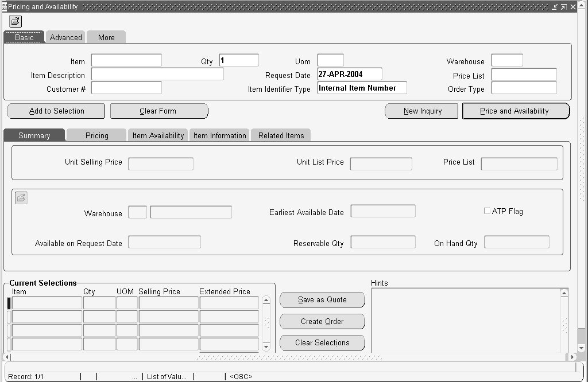Image resolution: width=588 pixels, height=382 pixels.
Task: Click the '<OSC>' status bar entry
Action: 241,377
